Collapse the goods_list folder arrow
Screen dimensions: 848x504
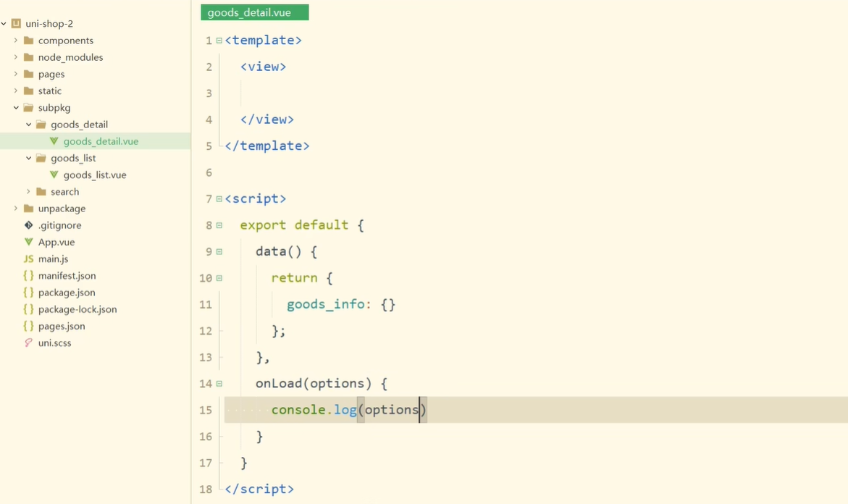coord(29,158)
